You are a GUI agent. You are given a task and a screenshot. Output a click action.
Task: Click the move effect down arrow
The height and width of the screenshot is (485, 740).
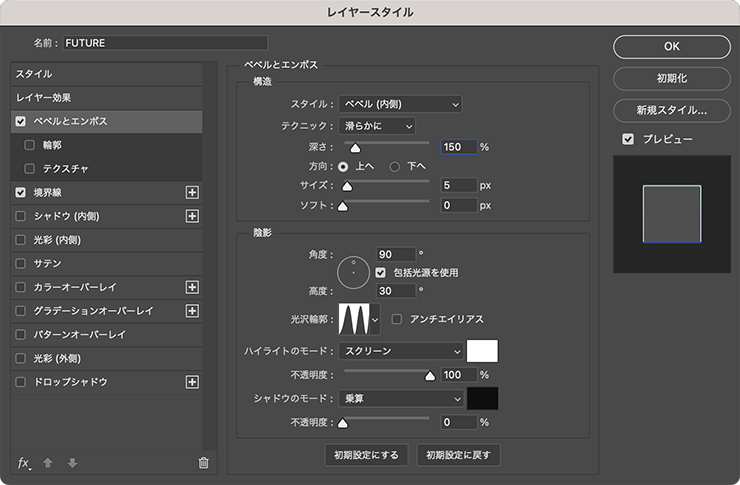[71, 462]
